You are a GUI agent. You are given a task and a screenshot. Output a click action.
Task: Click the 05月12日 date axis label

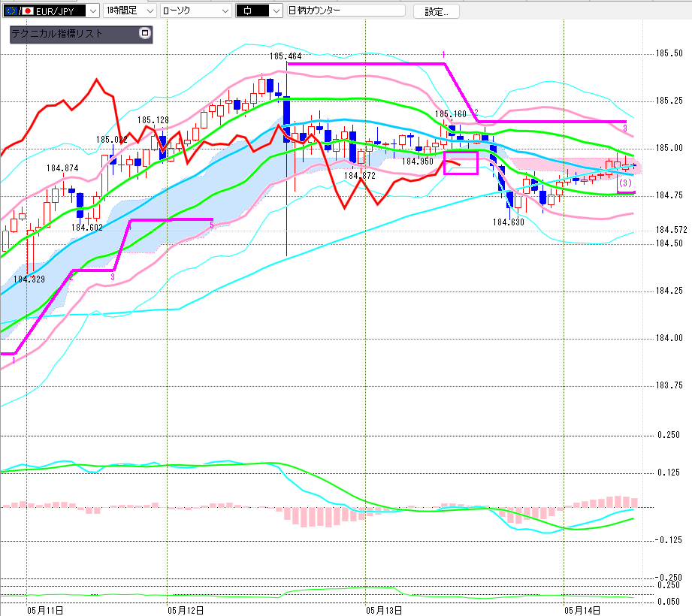point(186,610)
